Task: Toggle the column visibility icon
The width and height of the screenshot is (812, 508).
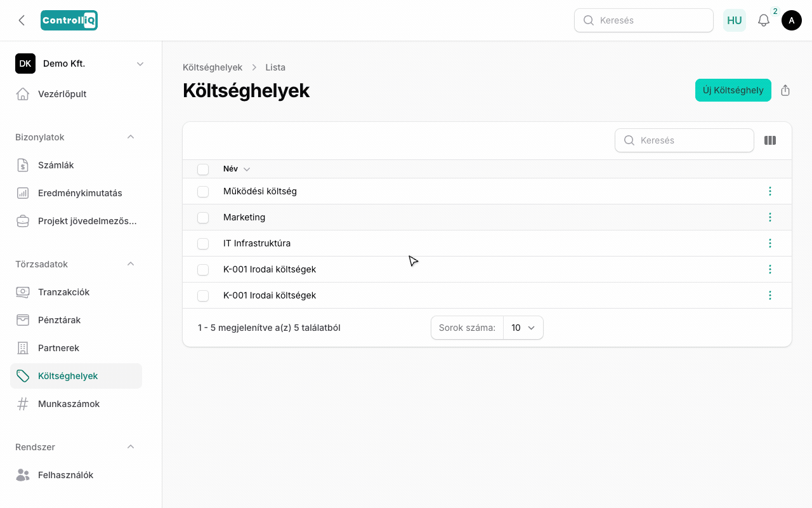Action: click(770, 140)
